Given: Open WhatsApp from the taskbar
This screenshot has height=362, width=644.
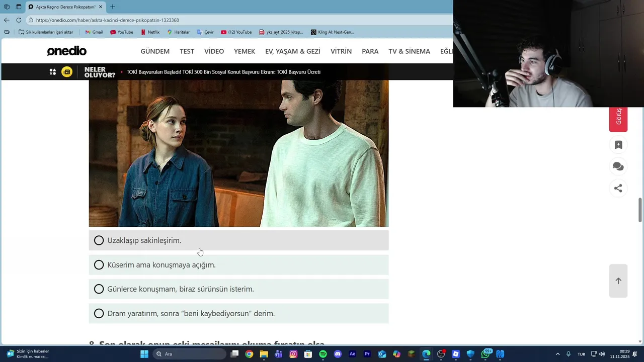Looking at the screenshot, I should (x=486, y=354).
